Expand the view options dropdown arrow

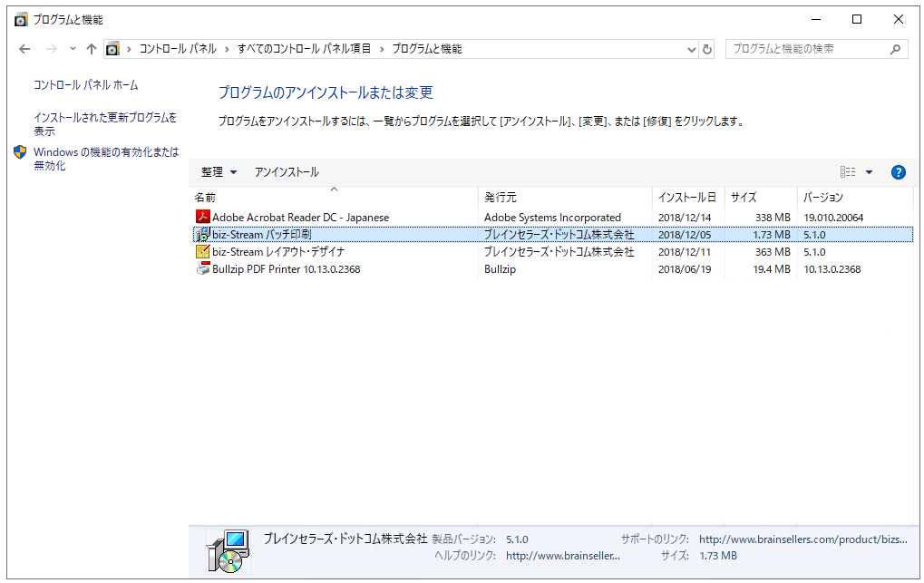coord(869,172)
